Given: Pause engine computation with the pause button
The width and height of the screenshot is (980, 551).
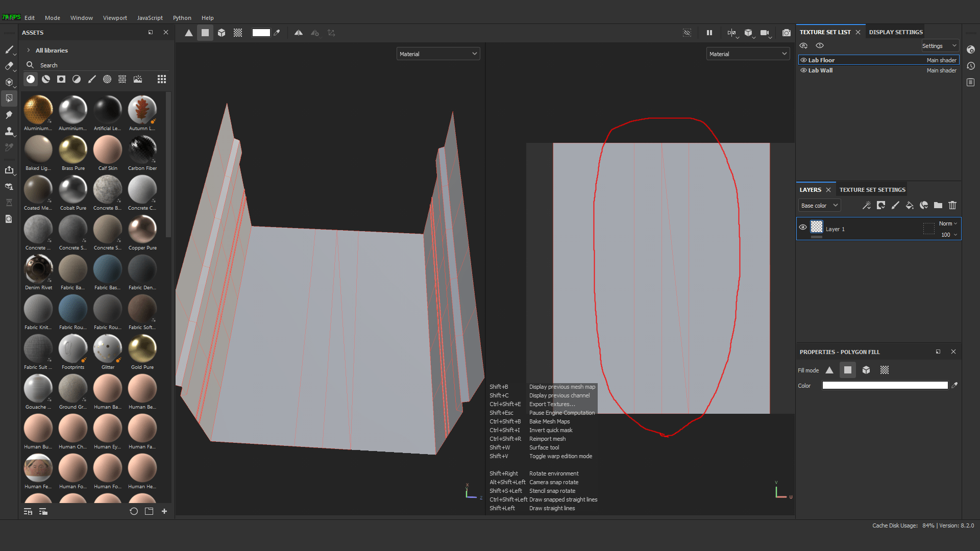Looking at the screenshot, I should (709, 32).
